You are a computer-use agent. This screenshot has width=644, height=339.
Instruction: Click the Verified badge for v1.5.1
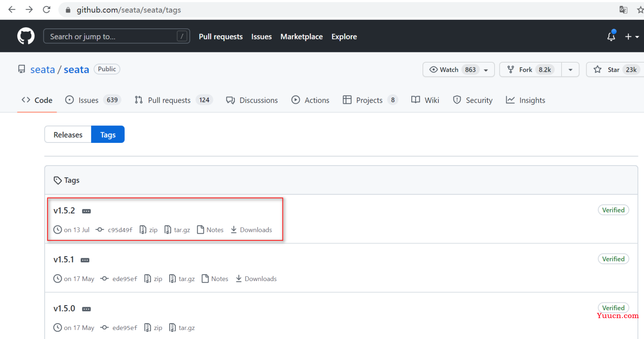(x=614, y=259)
